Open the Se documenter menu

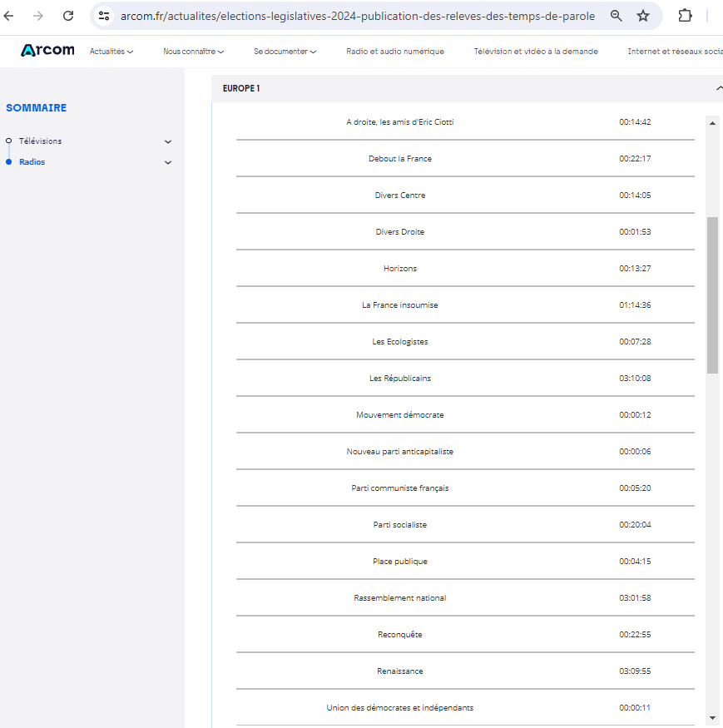(285, 52)
